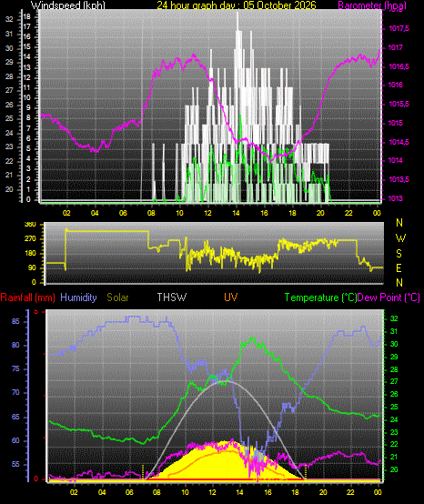Image resolution: width=424 pixels, height=504 pixels.
Task: Click the 'UV' legend label
Action: pos(231,297)
